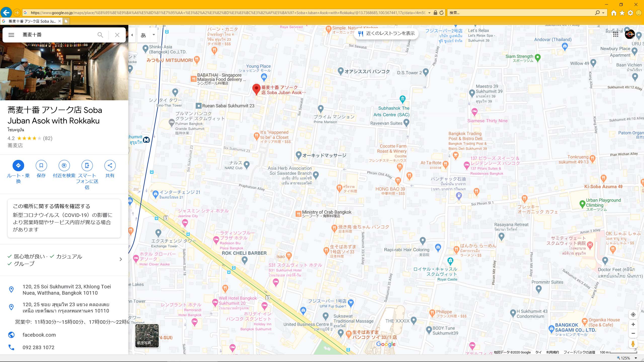Screen dimensions: 644x362
Task: Open the reviews count (82)
Action: point(48,138)
